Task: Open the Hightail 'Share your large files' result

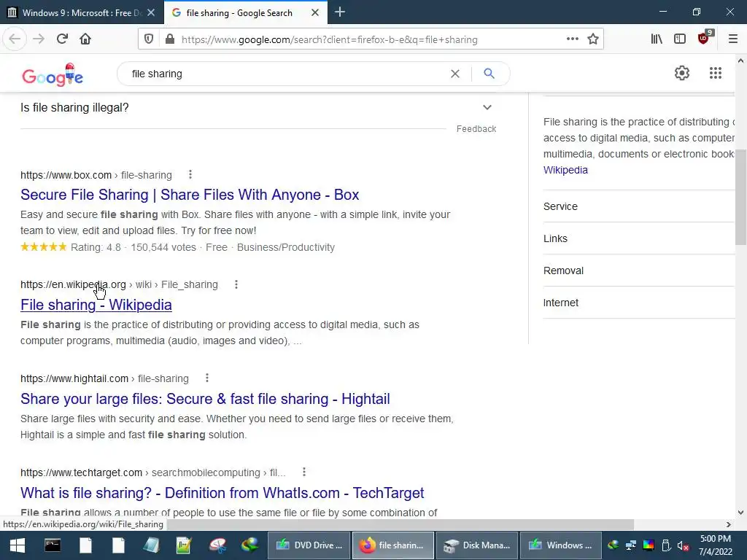Action: tap(205, 399)
